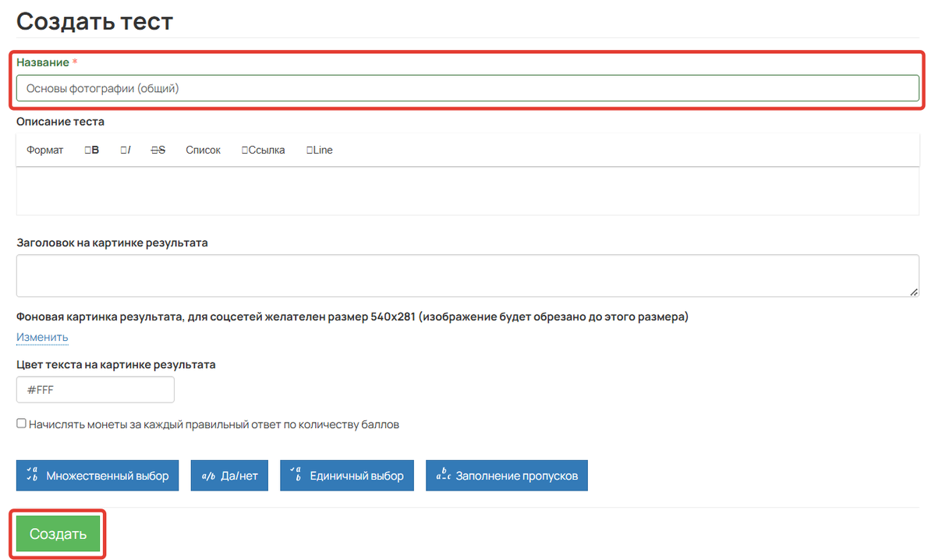Click the Название text field
The width and height of the screenshot is (935, 560).
click(468, 88)
